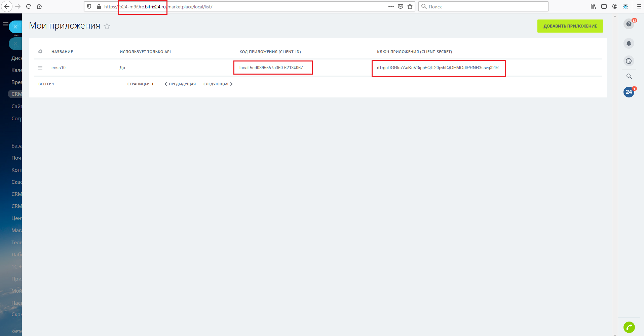Screen dimensions: 644x336
Task: Open the row actions menu for ecss10
Action: 40,68
